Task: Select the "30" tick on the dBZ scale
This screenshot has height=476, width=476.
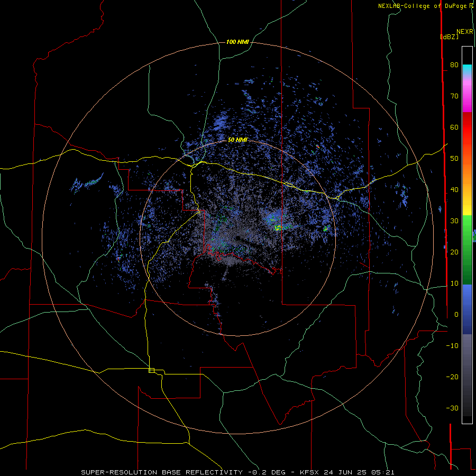Action: [454, 221]
